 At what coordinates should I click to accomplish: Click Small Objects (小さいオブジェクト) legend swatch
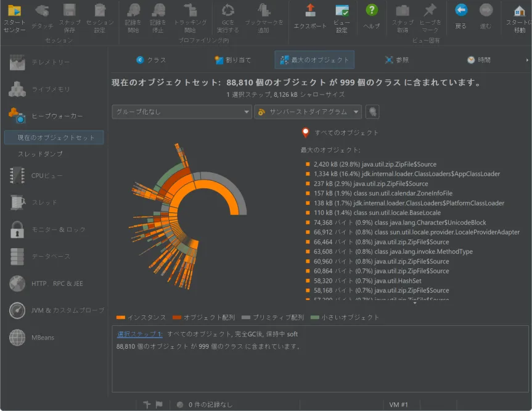[315, 318]
